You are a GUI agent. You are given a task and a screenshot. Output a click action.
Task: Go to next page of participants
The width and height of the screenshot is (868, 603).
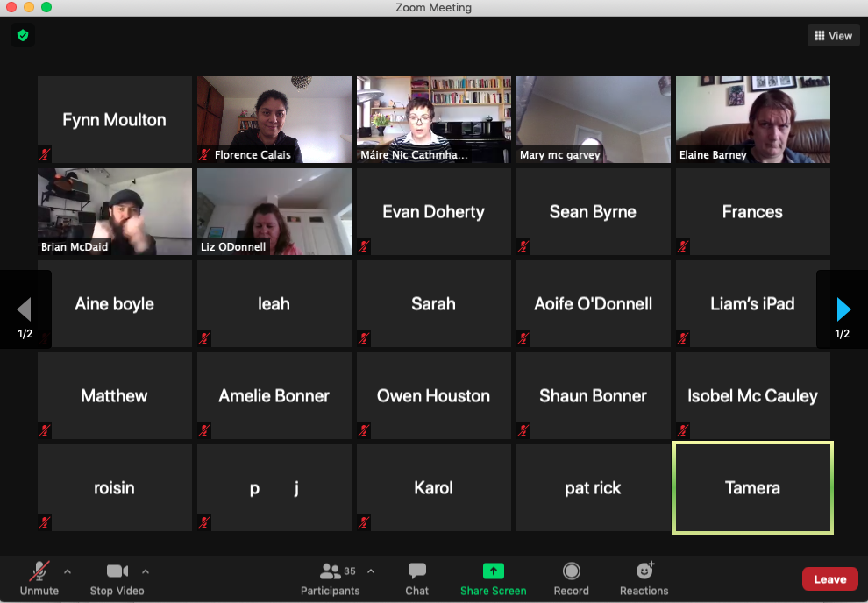[843, 309]
